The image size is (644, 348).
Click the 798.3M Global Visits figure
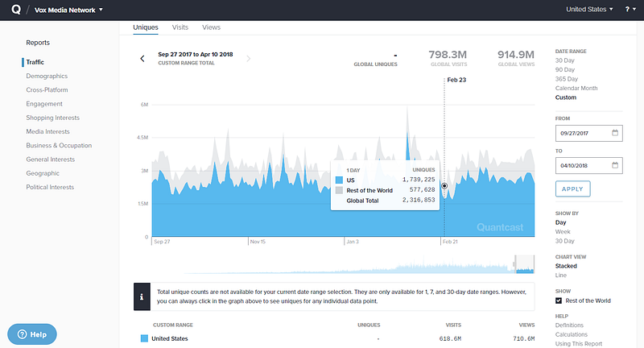(x=448, y=55)
